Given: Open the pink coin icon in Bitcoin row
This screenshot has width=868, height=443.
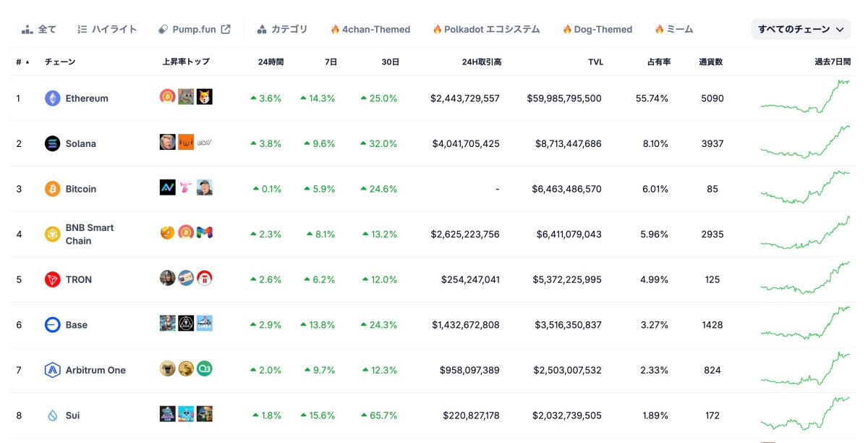Looking at the screenshot, I should pyautogui.click(x=186, y=187).
